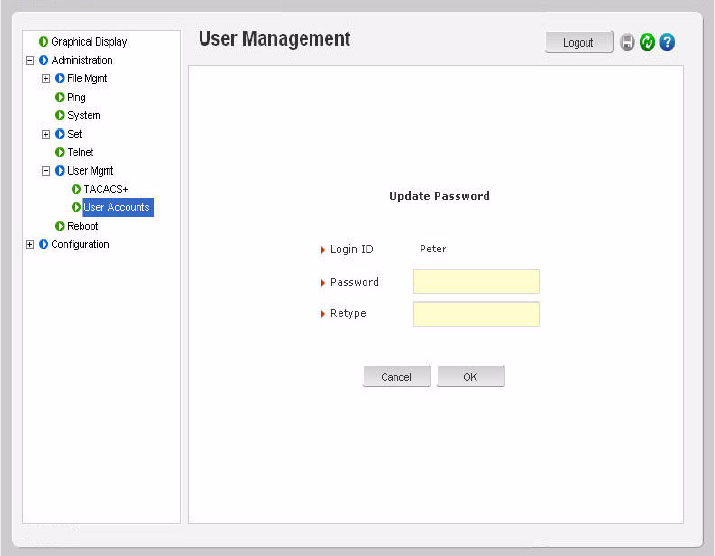Click the green icon beside TACACS+
The height and width of the screenshot is (556, 715).
pyautogui.click(x=76, y=189)
